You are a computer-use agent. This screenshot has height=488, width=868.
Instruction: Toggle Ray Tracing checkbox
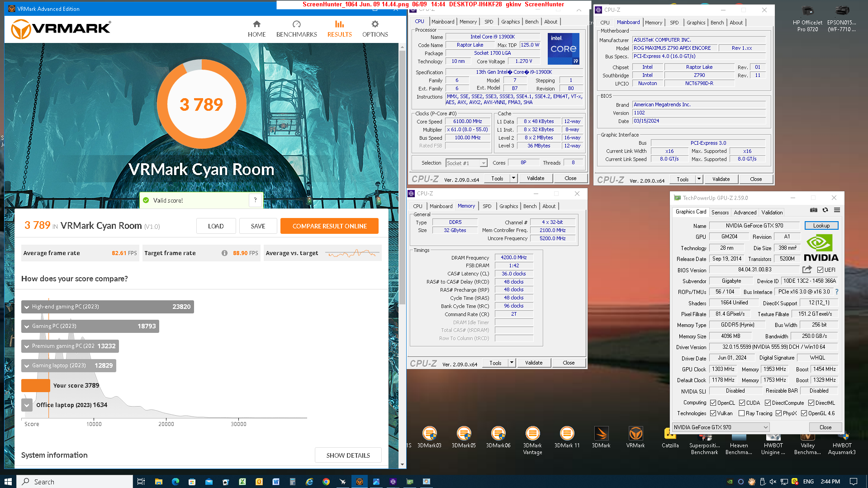click(741, 413)
